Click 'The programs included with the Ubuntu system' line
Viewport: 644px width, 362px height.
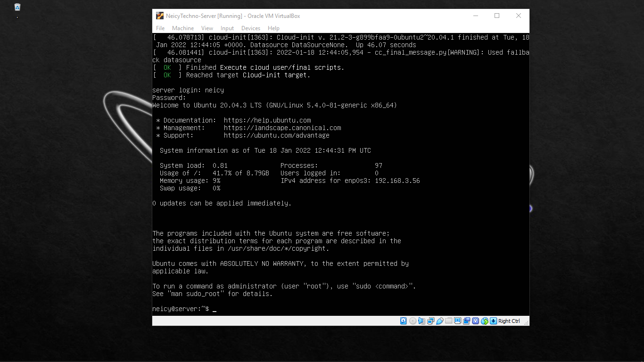pos(271,233)
